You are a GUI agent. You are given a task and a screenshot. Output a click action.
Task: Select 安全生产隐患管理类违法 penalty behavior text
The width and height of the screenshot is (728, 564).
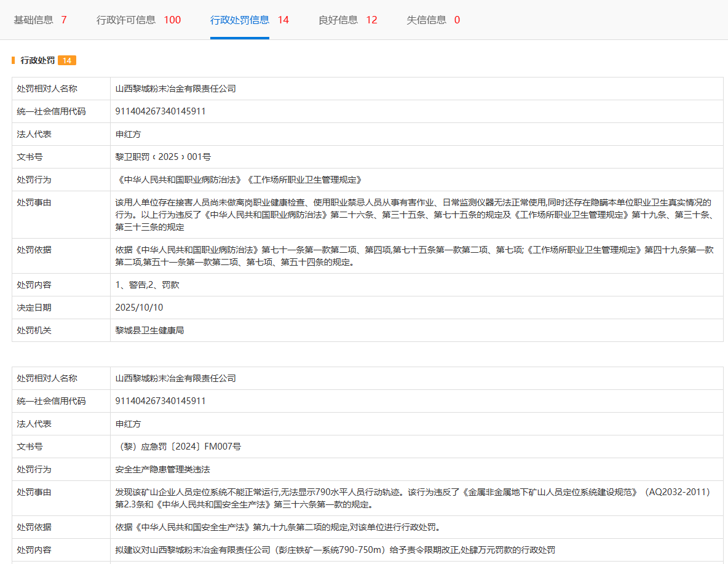click(162, 469)
